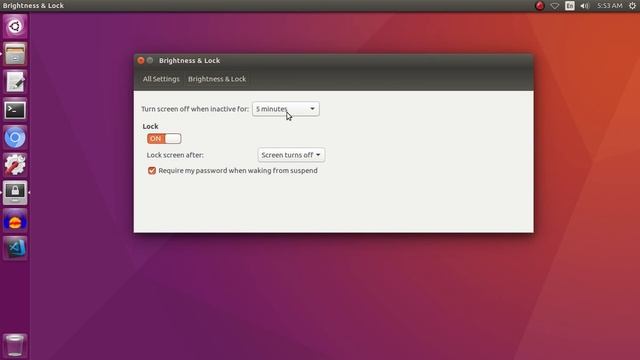Open the Lock screen after dropdown
Image resolution: width=640 pixels, height=360 pixels.
(x=291, y=155)
